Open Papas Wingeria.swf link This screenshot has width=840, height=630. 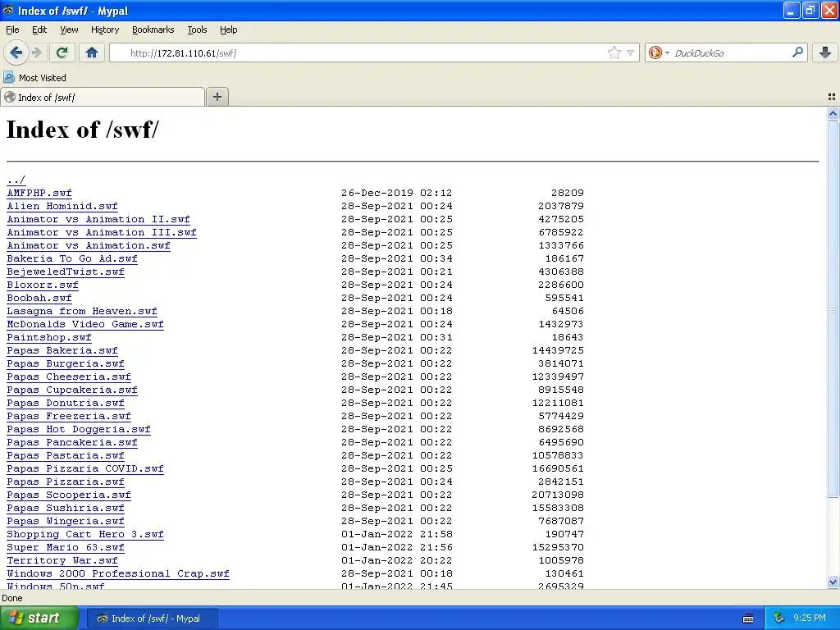(66, 521)
